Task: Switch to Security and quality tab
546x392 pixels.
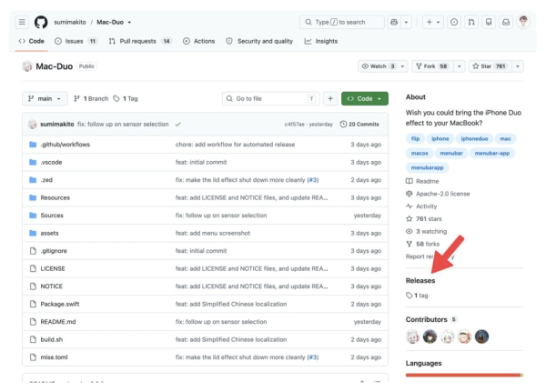Action: click(x=259, y=41)
